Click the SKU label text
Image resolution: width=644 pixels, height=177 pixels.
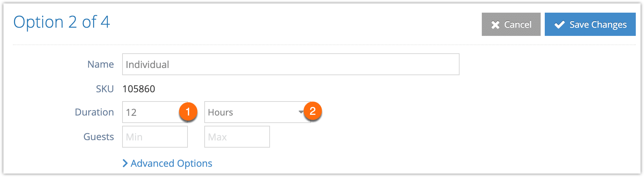point(105,89)
